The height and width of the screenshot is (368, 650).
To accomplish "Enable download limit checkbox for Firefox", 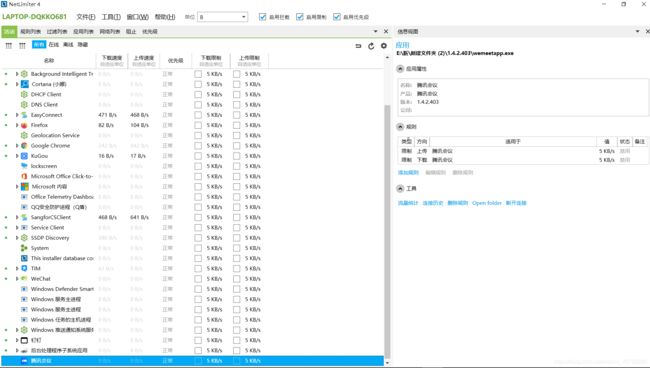I will (x=198, y=125).
